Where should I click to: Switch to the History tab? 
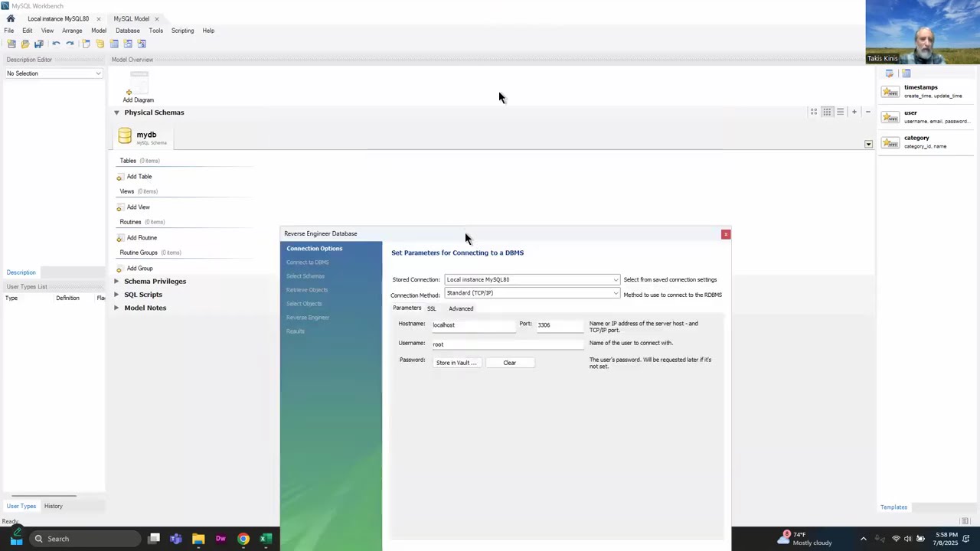[54, 506]
